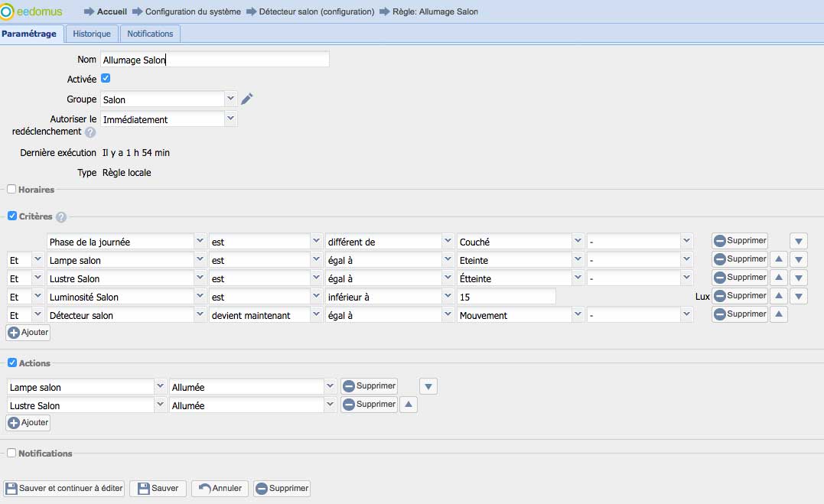Move Luminosité Salon criterion up
The image size is (824, 504).
(x=779, y=296)
